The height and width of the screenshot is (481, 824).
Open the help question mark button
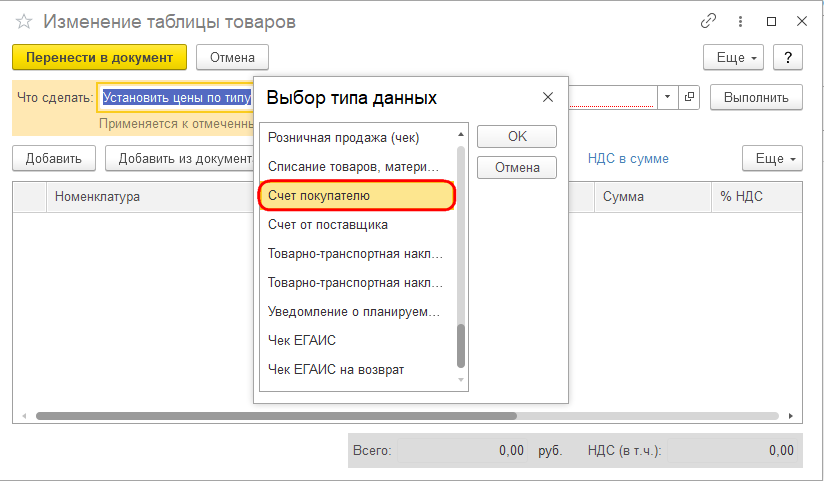click(x=788, y=57)
